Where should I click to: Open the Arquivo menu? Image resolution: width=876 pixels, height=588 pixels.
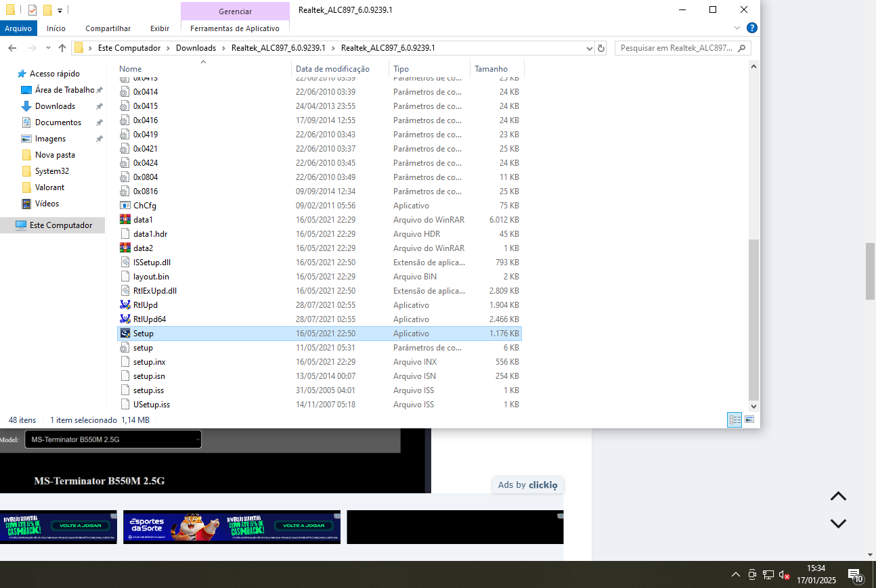18,28
